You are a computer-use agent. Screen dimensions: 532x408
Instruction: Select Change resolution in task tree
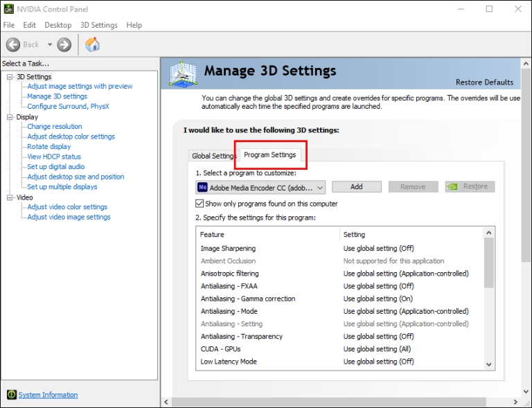click(55, 127)
